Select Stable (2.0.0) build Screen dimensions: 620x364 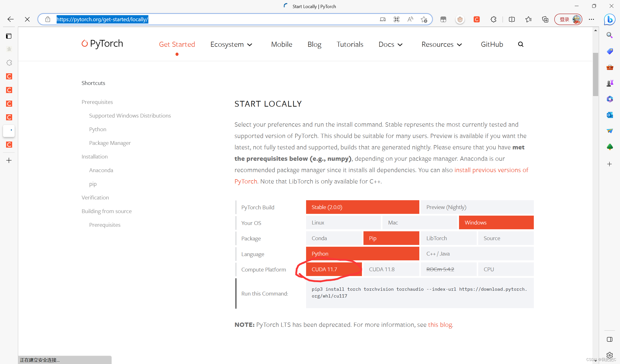click(362, 207)
